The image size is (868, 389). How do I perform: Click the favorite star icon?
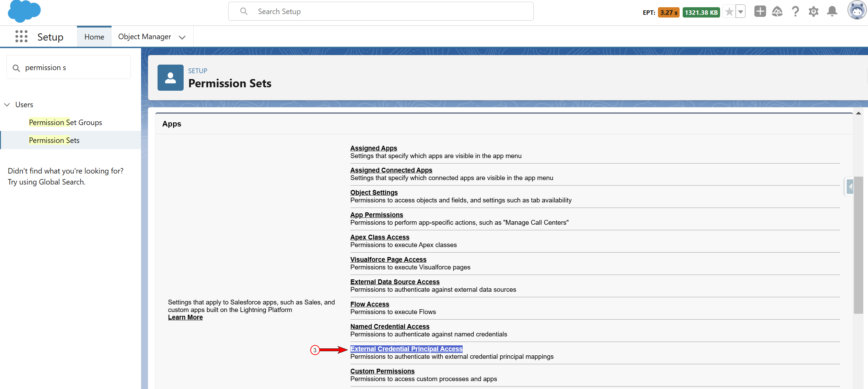click(729, 12)
